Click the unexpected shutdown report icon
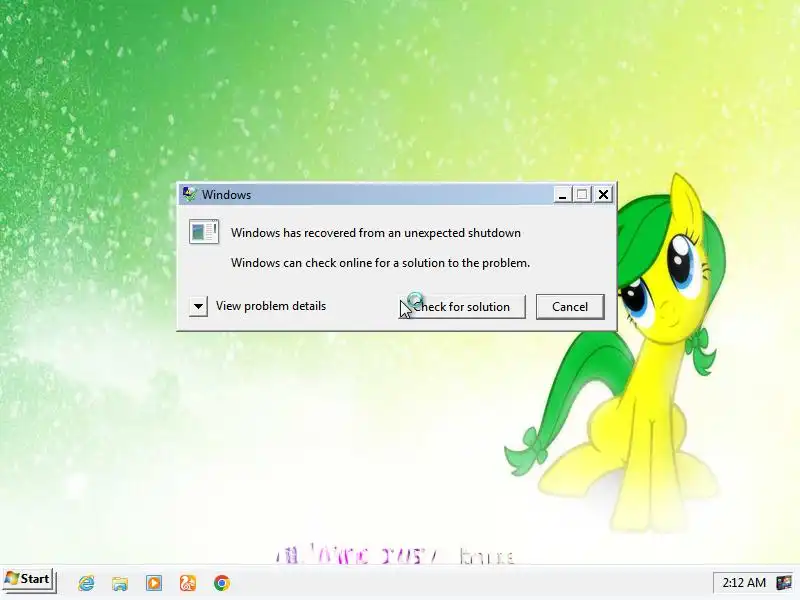The width and height of the screenshot is (800, 600). 204,232
